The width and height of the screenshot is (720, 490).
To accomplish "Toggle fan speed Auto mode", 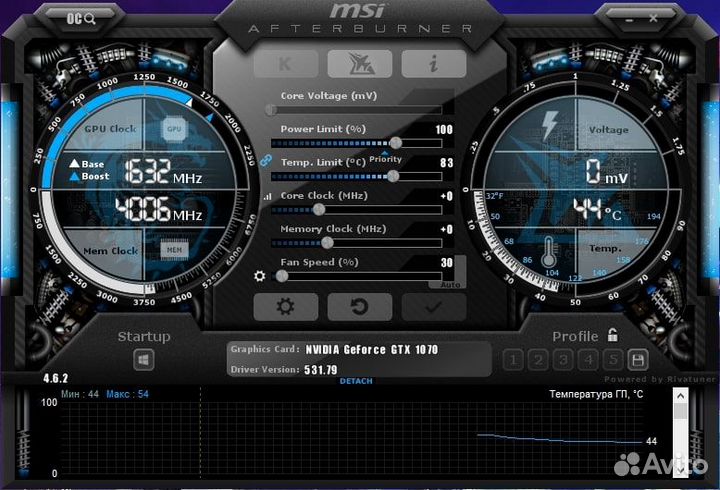I will pos(450,285).
